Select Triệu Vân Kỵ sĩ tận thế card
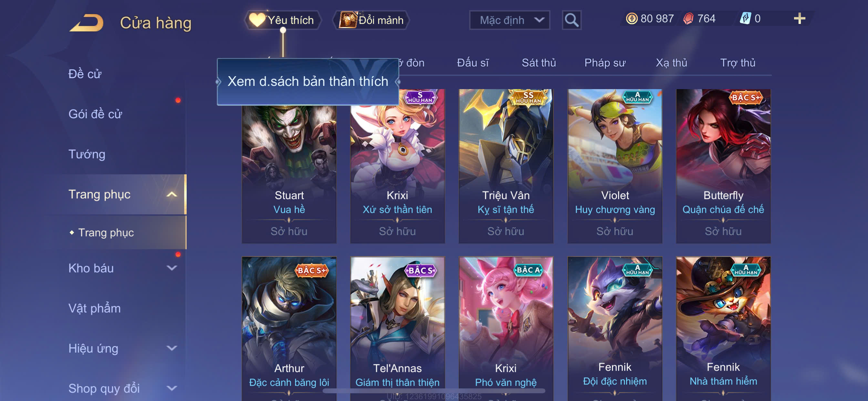 tap(506, 166)
